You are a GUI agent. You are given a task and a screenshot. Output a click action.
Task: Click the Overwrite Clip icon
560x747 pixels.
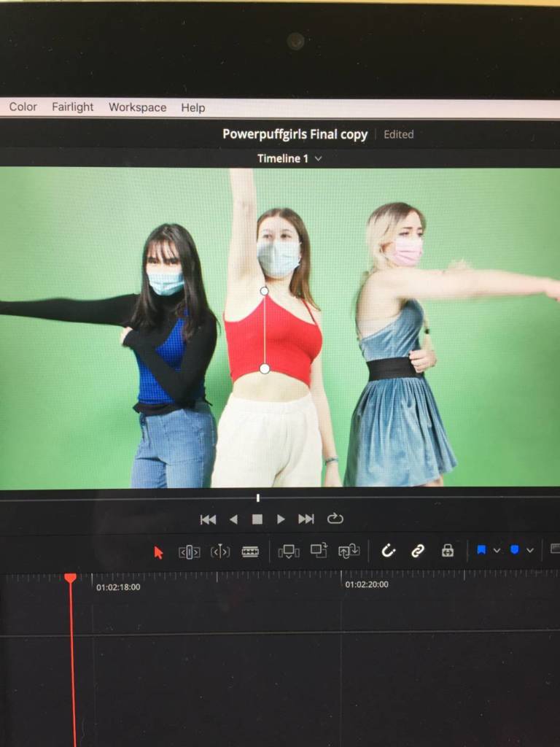[319, 550]
